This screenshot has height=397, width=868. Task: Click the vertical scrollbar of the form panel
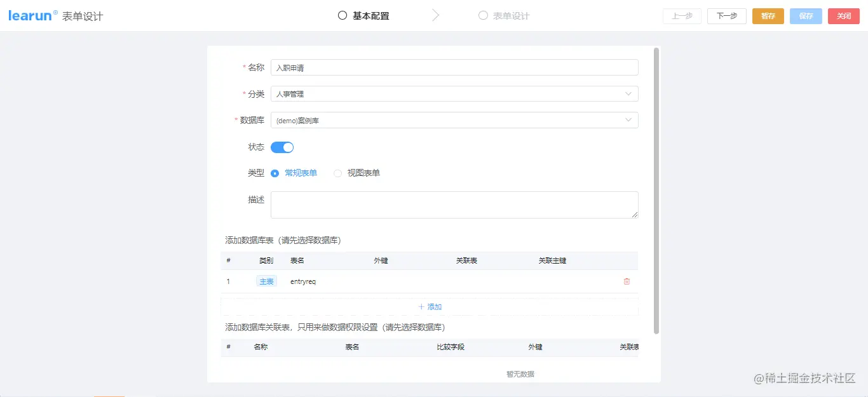tap(656, 191)
